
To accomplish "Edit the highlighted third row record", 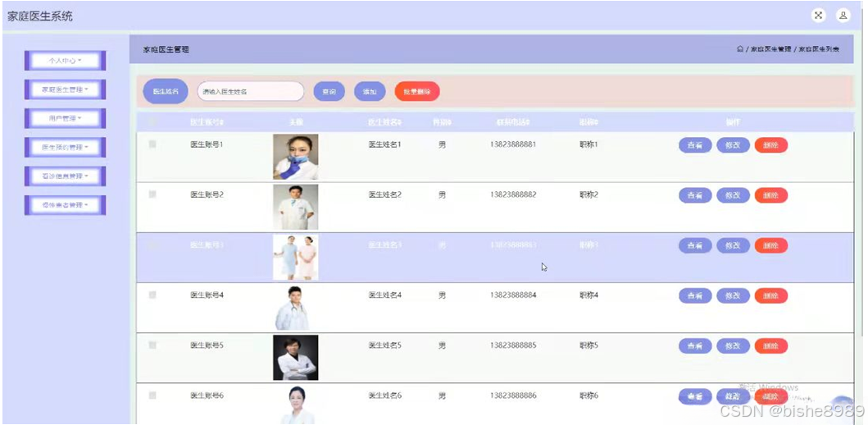I will coord(733,245).
